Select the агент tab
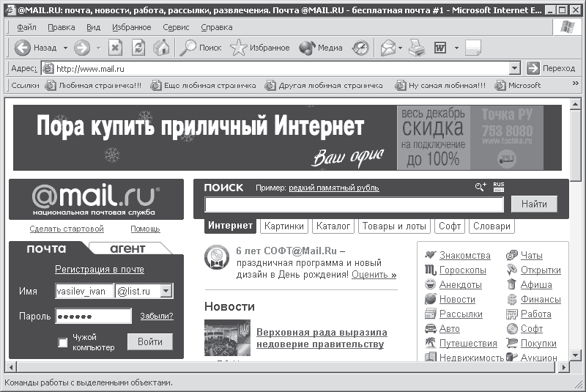 (x=127, y=248)
